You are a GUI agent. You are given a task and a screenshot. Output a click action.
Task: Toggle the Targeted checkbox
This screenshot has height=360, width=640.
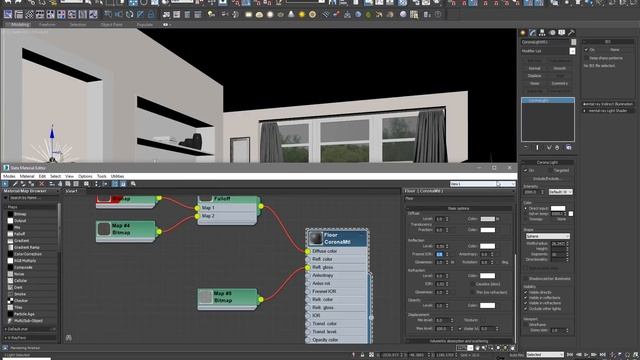pos(551,170)
